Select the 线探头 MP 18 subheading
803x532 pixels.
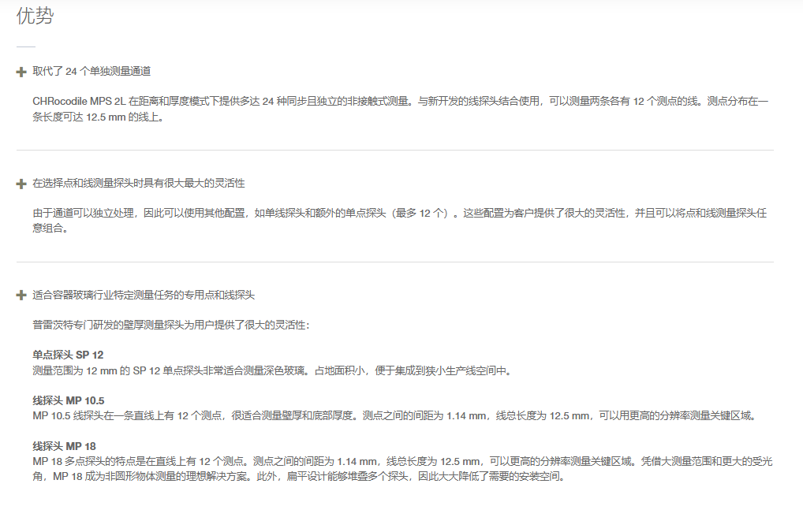64,446
